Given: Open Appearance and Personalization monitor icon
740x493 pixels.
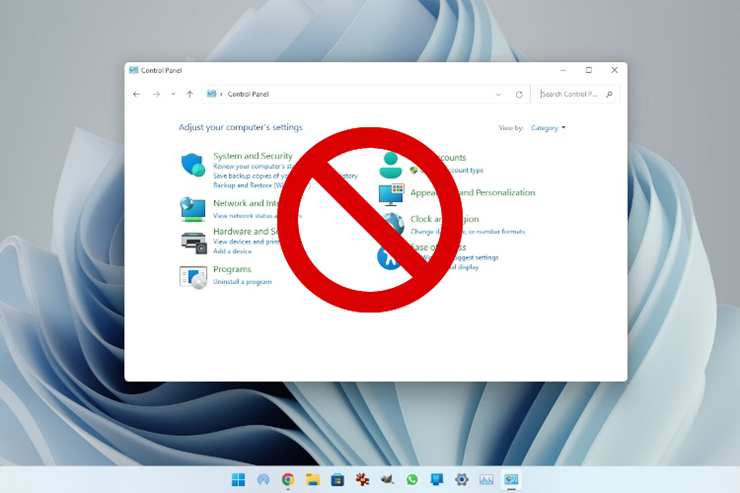Looking at the screenshot, I should click(390, 194).
